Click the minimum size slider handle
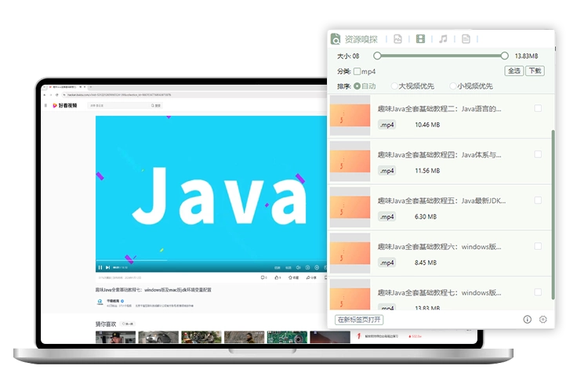Screen dimensions: 588x391 (x=377, y=56)
